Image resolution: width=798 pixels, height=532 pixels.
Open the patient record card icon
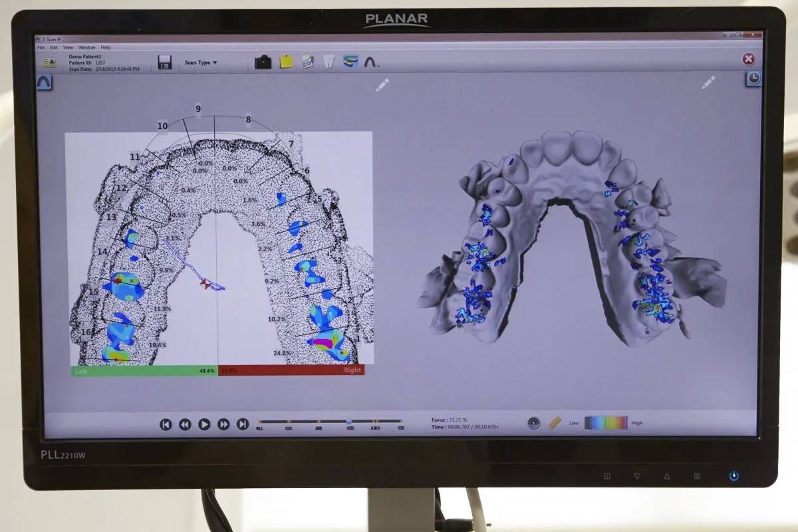(x=49, y=63)
